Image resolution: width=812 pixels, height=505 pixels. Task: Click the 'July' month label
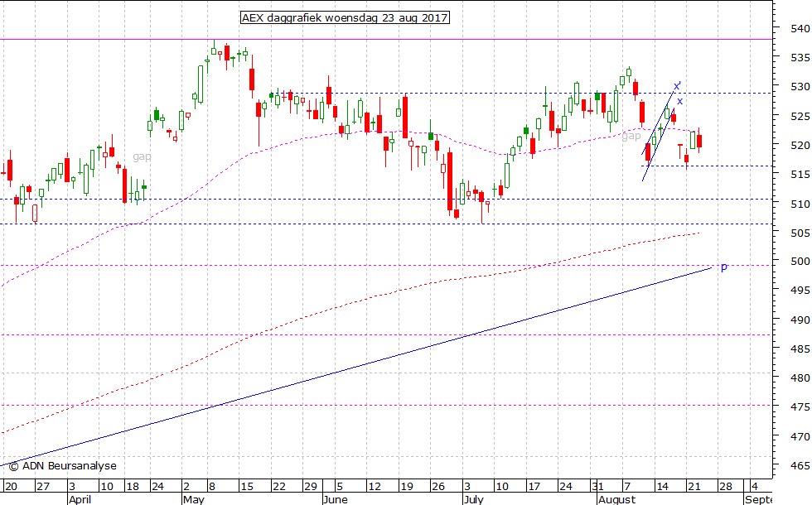474,500
